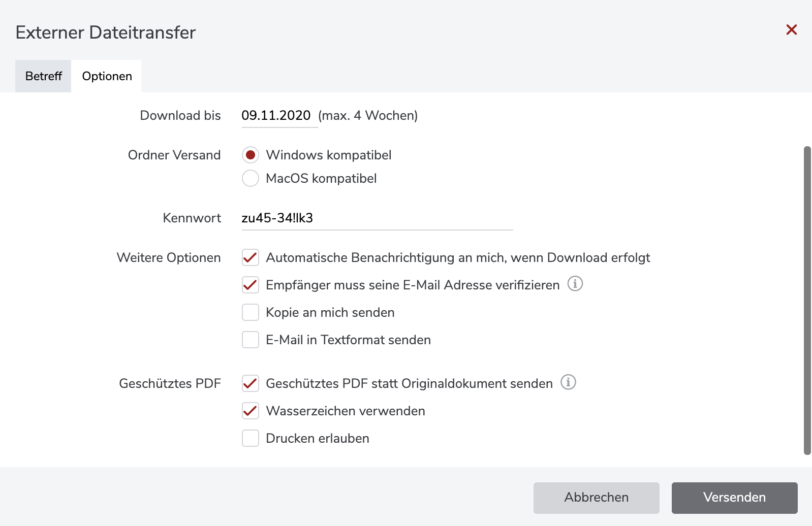Close the Externer Dateitransfer dialog
The image size is (812, 526).
[x=791, y=30]
